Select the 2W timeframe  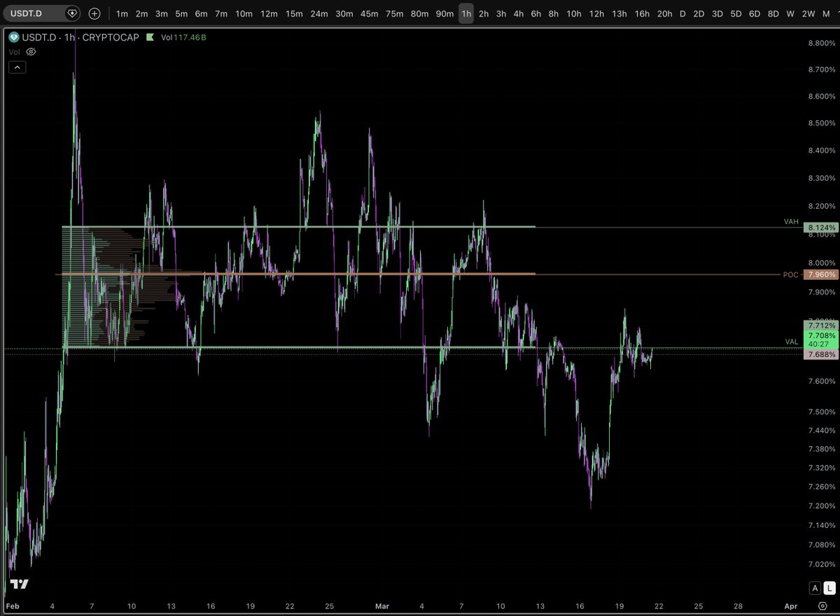(x=808, y=14)
